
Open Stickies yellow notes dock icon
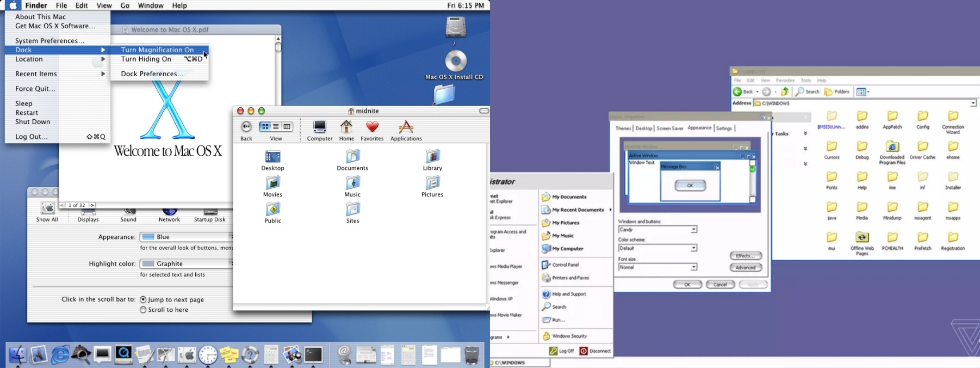point(229,355)
